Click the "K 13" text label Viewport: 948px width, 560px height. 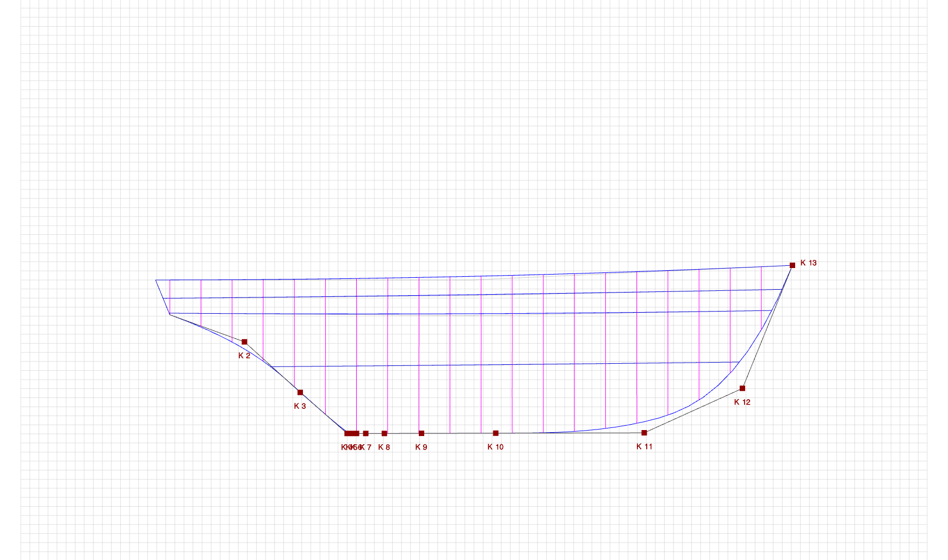(808, 263)
